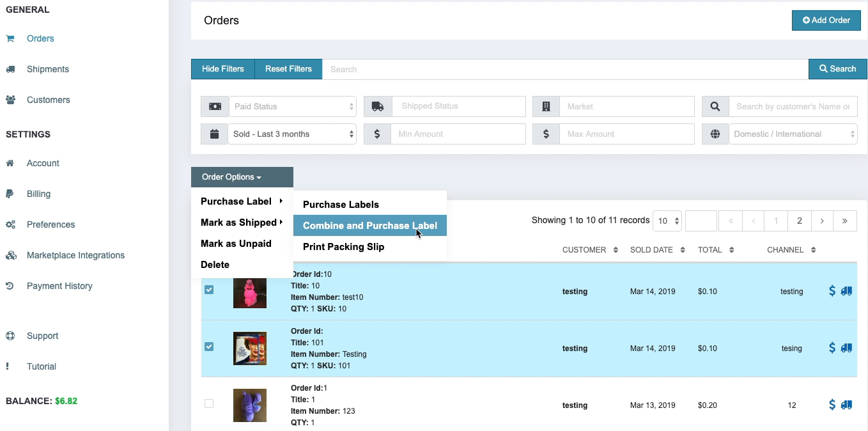Screen dimensions: 868x431
Task: Click the dollar icon on the purple toy order
Action: (x=832, y=405)
